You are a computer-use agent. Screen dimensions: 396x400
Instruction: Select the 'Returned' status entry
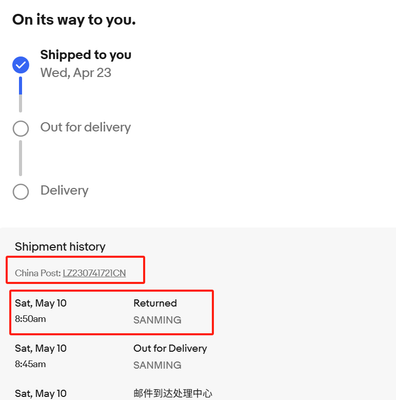(x=155, y=303)
